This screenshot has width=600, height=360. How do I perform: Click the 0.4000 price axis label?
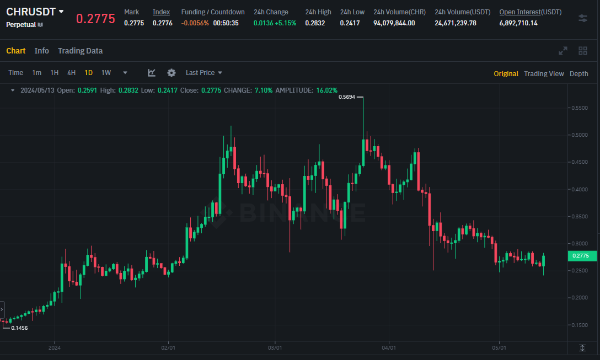580,189
